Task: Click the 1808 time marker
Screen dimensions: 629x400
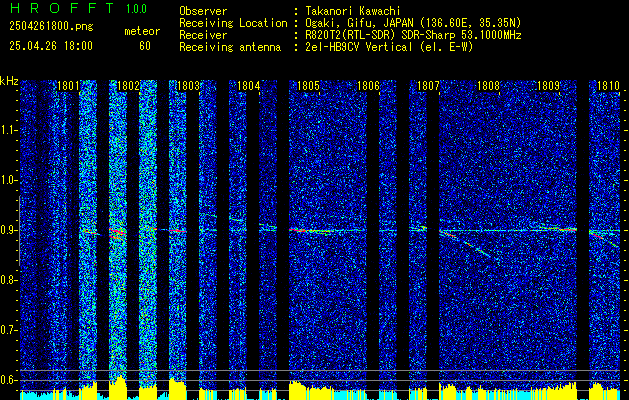Action: [488, 86]
